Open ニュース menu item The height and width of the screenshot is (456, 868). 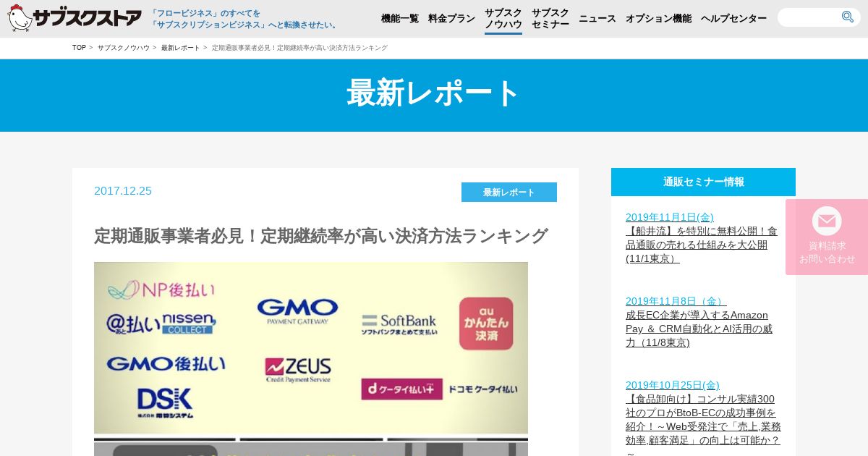coord(597,18)
